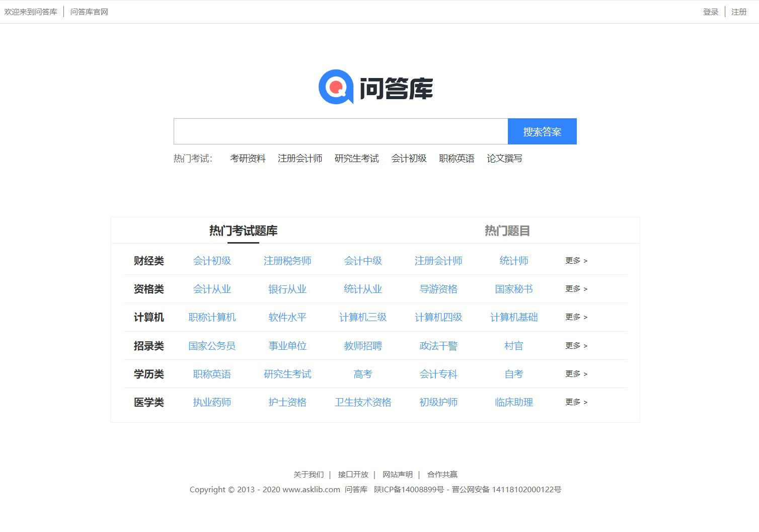This screenshot has width=759, height=532.
Task: Select 注册会计师 in the hot exams row
Action: tap(300, 159)
